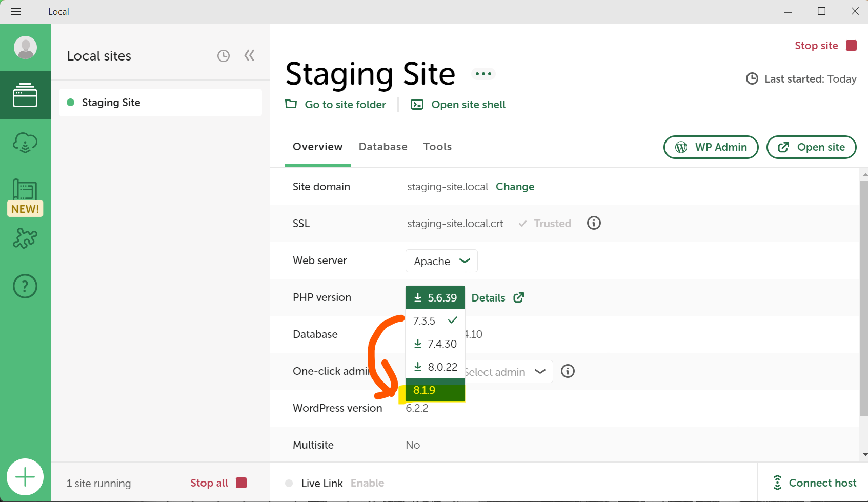Click Last started: Today text
Viewport: 868px width, 502px height.
[810, 79]
